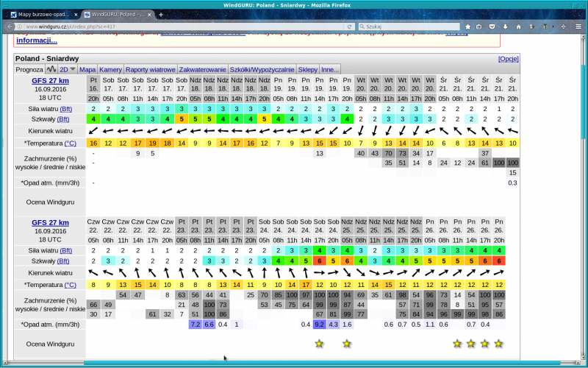Screen dimensions: 588x368
Task: Switch to the Mapa tab
Action: (87, 69)
